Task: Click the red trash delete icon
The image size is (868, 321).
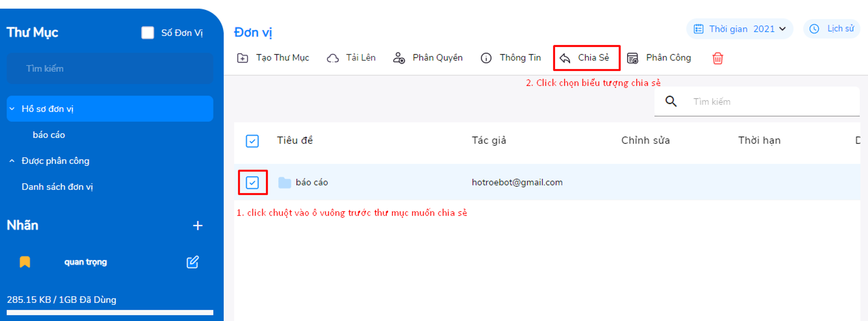Action: pos(718,58)
